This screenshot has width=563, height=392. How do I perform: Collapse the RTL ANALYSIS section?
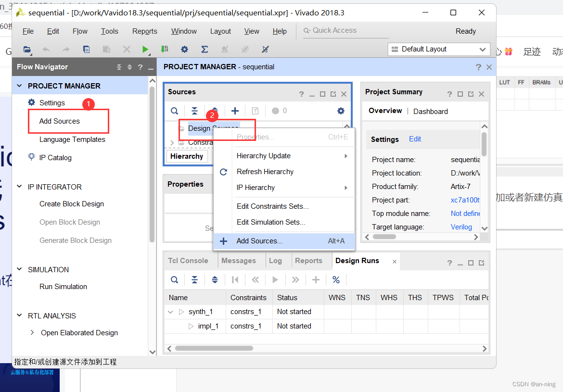pos(20,316)
